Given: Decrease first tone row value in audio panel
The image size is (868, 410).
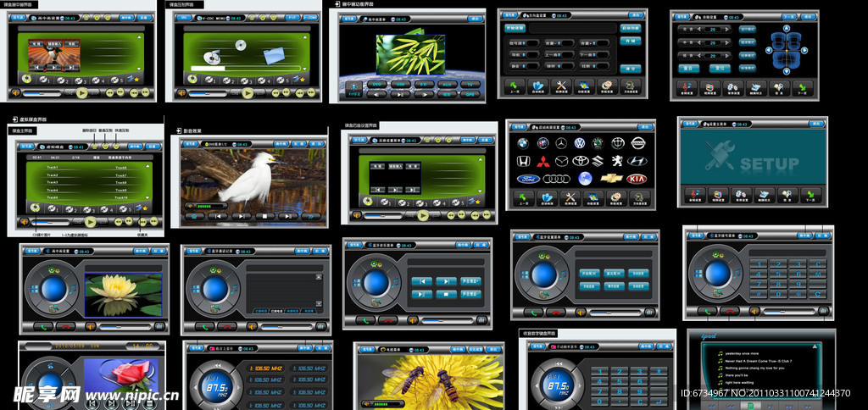Looking at the screenshot, I should pyautogui.click(x=700, y=29).
